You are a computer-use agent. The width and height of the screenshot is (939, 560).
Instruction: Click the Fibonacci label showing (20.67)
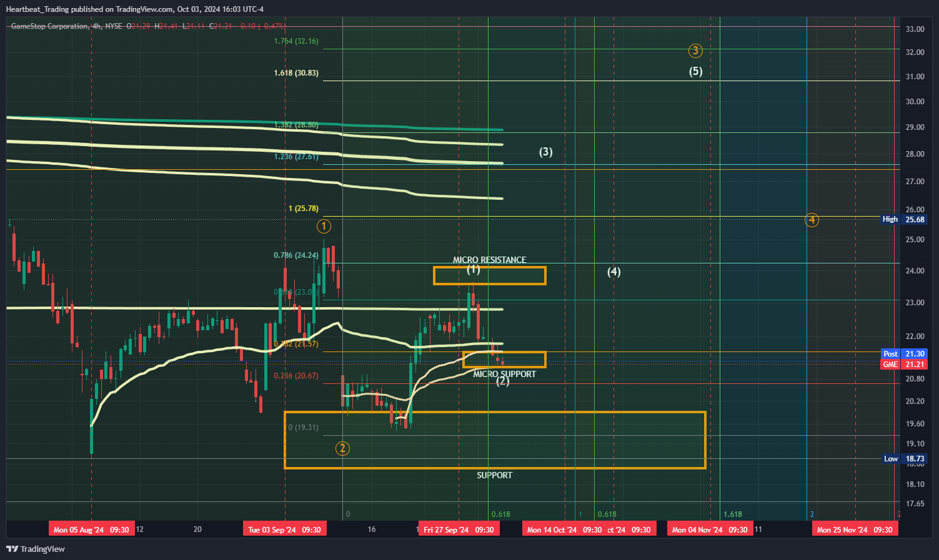[296, 376]
